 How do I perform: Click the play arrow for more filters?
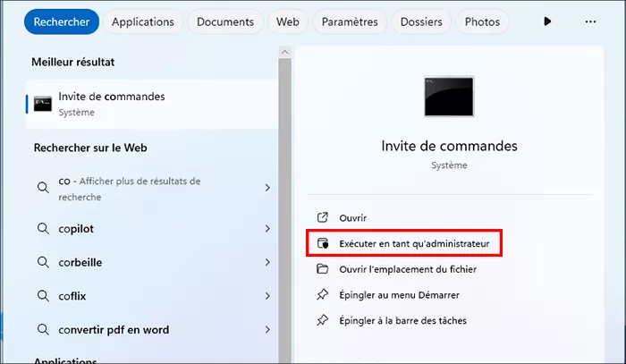tap(547, 21)
